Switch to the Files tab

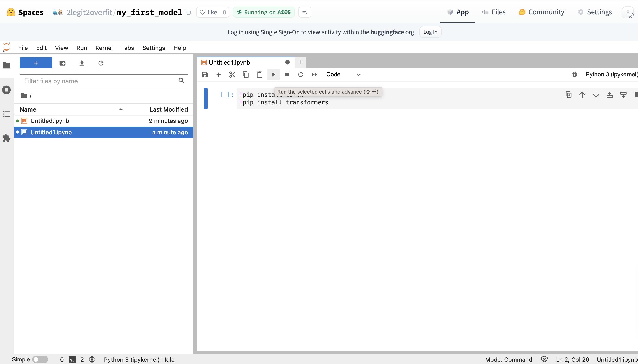point(494,12)
